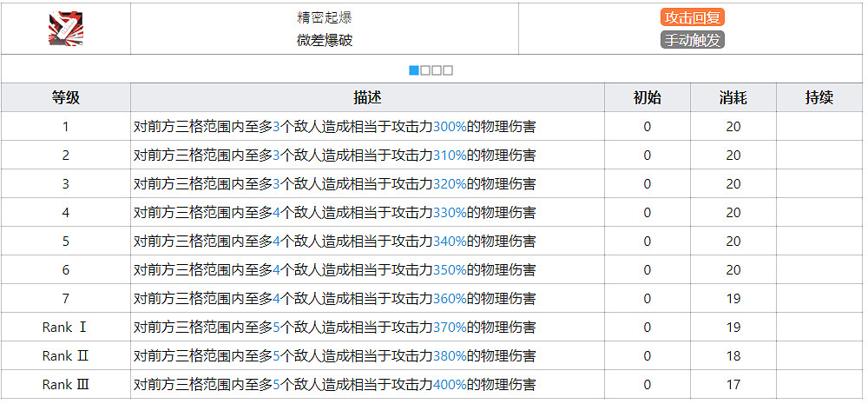Select level 1 cell in 等级 column
Screen dimensions: 868x404
pyautogui.click(x=66, y=126)
